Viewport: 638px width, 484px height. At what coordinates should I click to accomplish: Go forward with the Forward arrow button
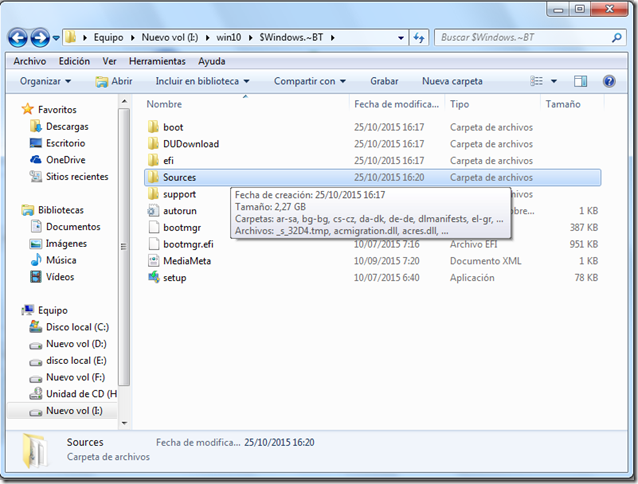click(x=40, y=38)
